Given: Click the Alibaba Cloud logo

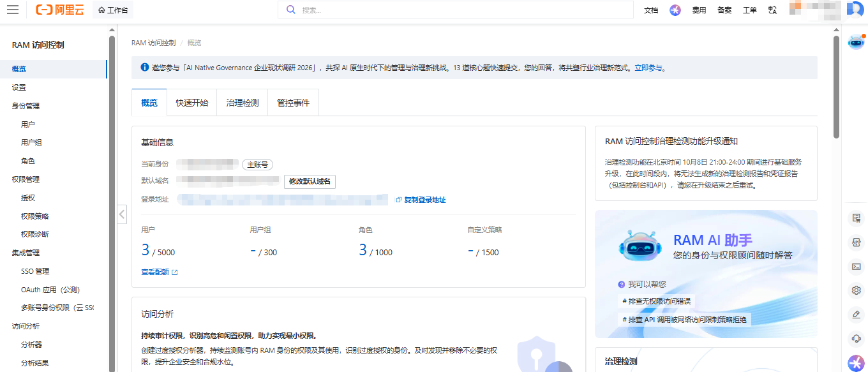Looking at the screenshot, I should pos(59,10).
